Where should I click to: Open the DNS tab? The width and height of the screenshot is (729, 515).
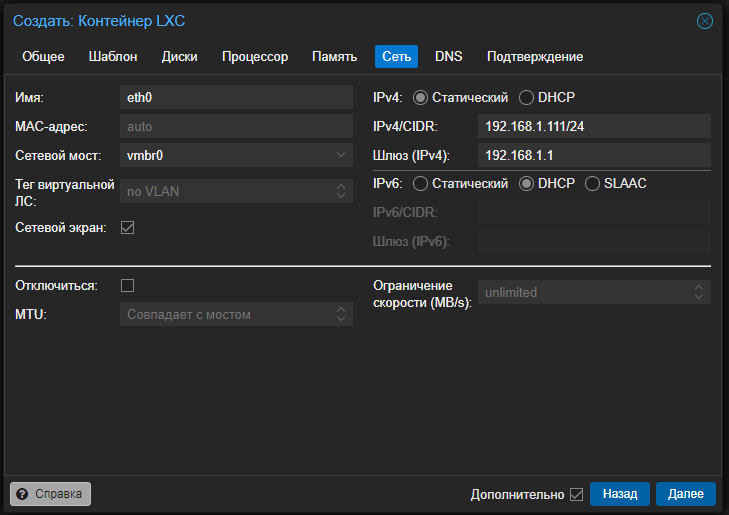449,57
